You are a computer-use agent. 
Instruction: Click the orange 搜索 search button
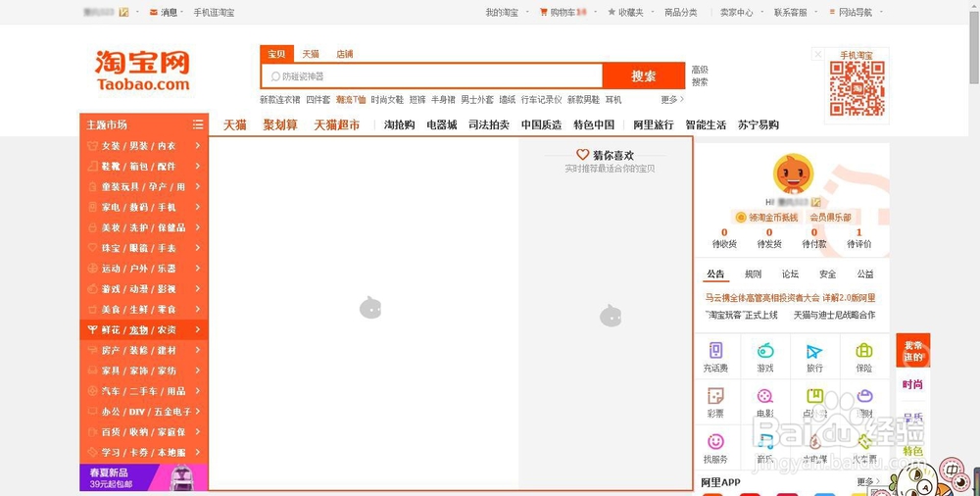point(644,75)
